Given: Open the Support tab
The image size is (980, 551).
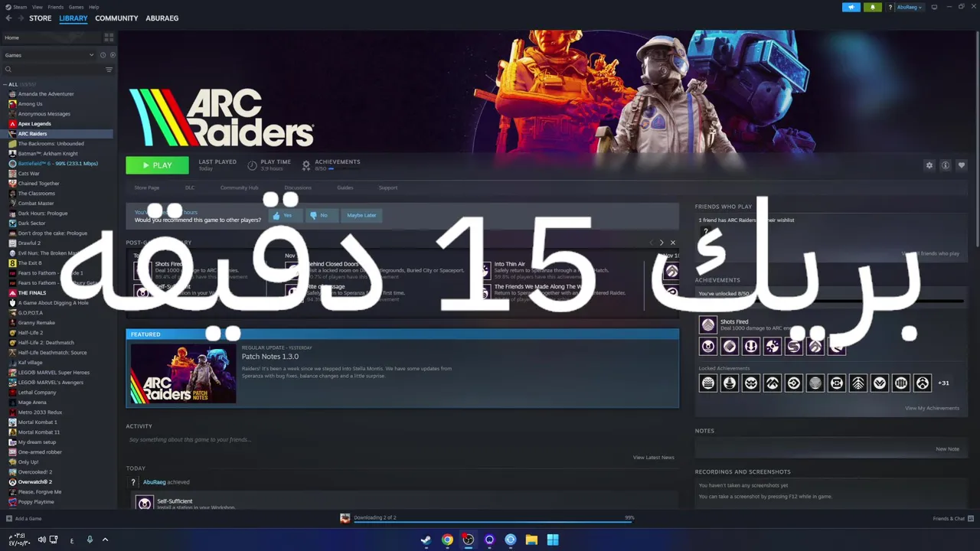Looking at the screenshot, I should (x=388, y=187).
